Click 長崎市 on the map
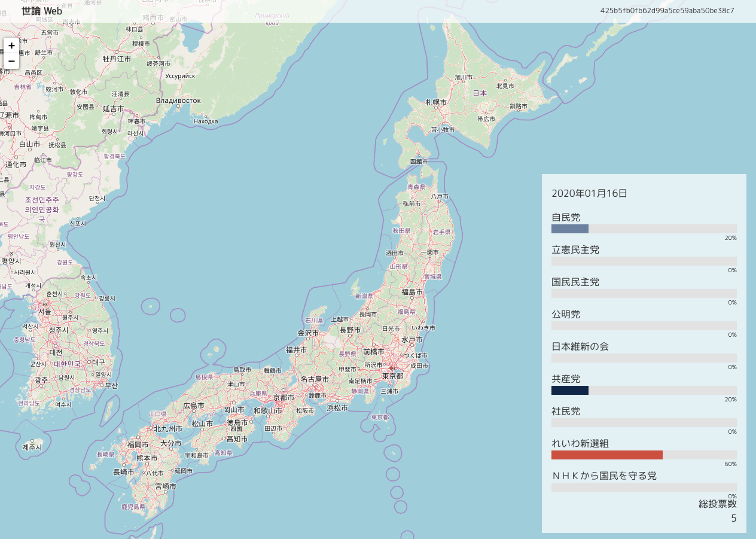The width and height of the screenshot is (756, 539). [124, 472]
